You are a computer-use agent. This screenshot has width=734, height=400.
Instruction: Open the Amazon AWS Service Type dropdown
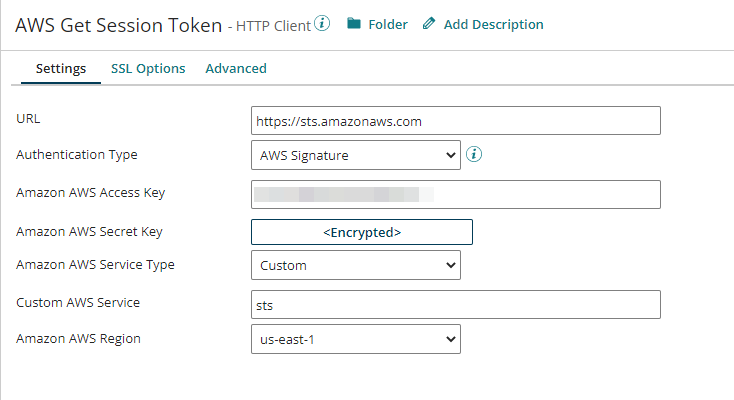(355, 265)
